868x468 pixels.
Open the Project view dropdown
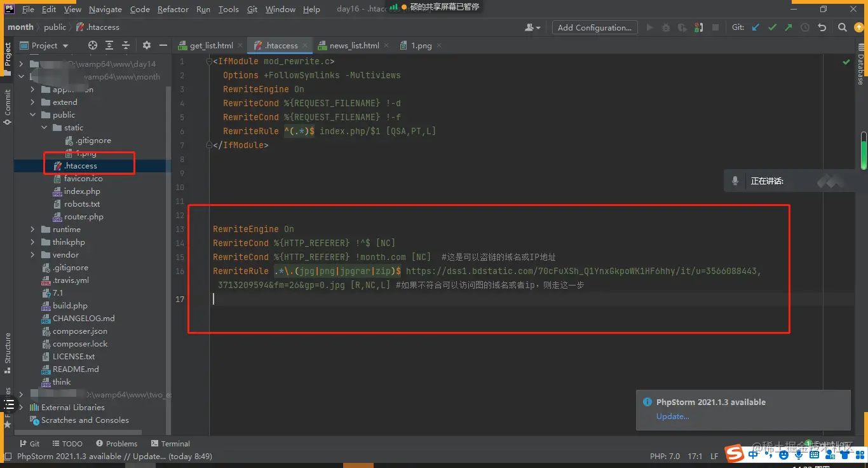44,45
